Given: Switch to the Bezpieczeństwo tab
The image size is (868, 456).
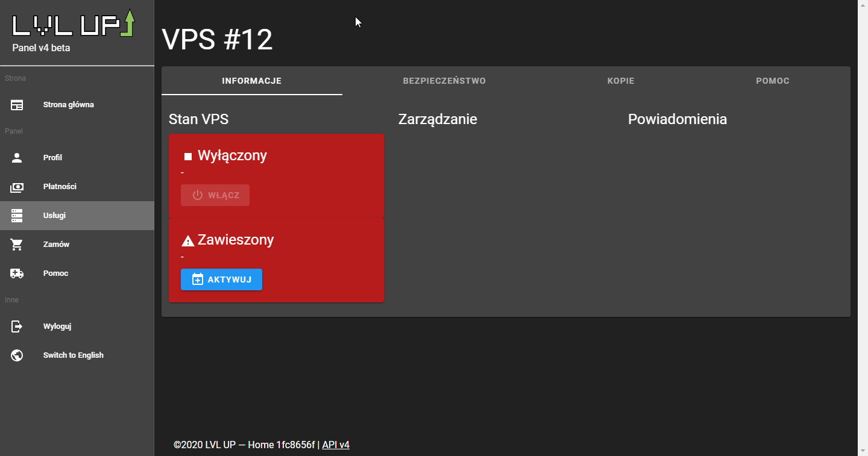Looking at the screenshot, I should point(444,81).
